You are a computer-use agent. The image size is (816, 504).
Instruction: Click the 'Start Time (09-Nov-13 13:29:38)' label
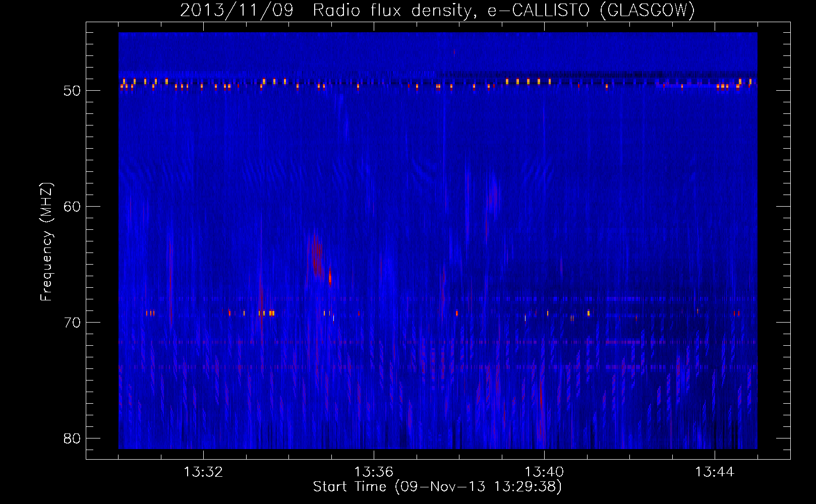point(437,487)
